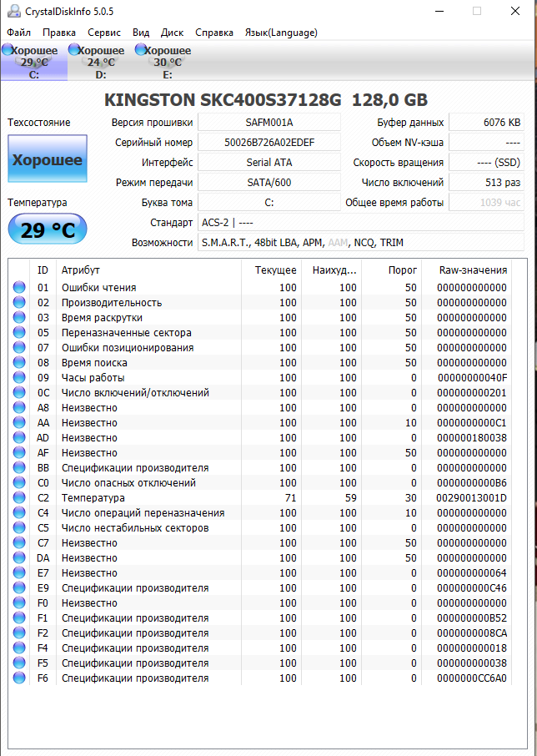Click the Атрибут column header
This screenshot has height=756, width=537.
point(148,270)
